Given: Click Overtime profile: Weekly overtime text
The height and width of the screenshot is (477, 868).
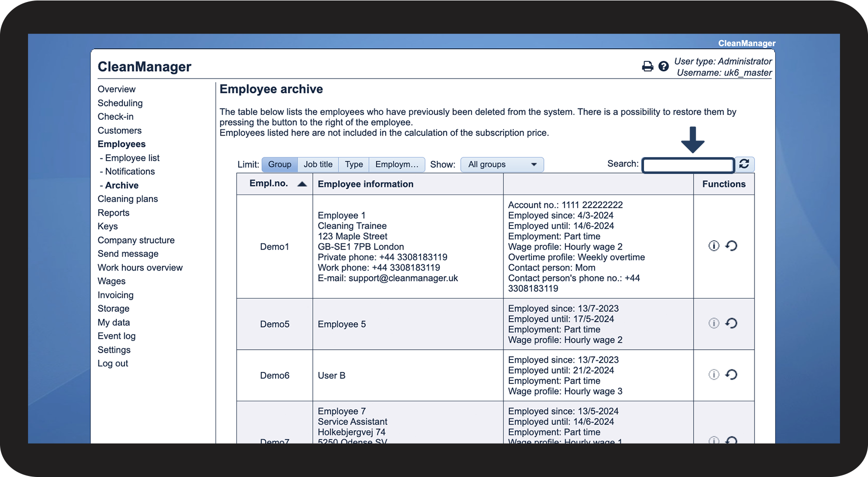Looking at the screenshot, I should point(577,257).
